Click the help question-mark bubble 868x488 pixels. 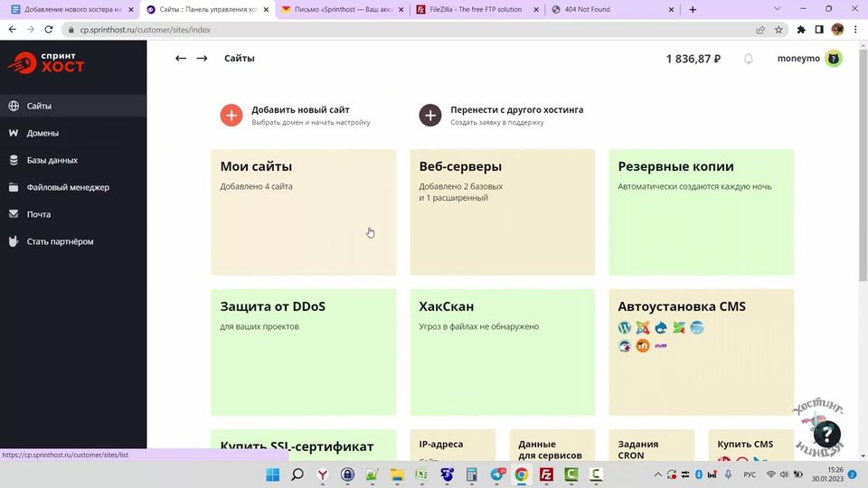tap(827, 434)
